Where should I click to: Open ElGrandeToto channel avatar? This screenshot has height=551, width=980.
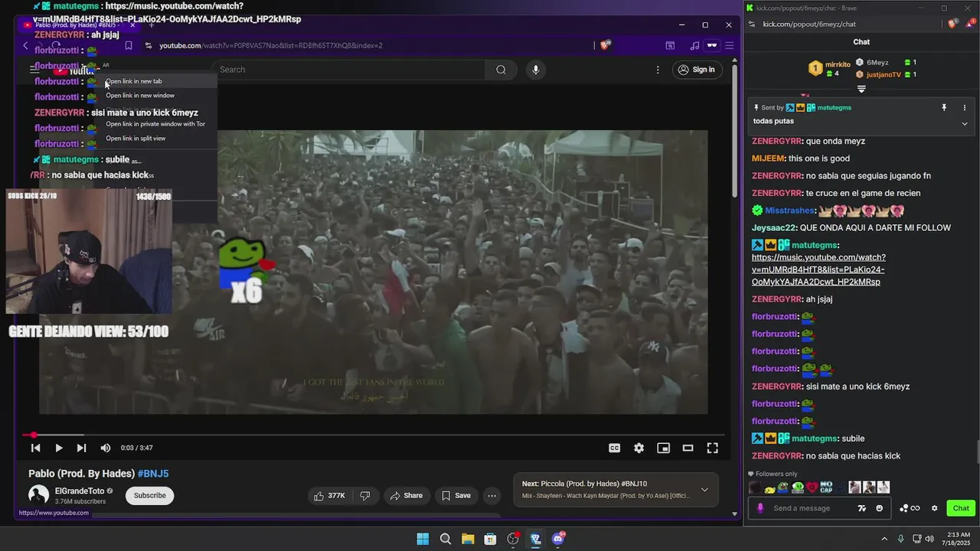[x=38, y=495]
